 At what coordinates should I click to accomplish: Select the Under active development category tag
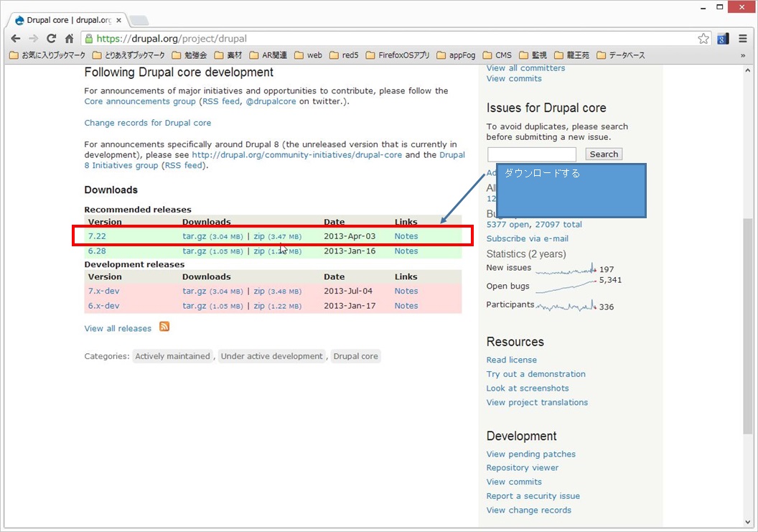271,356
